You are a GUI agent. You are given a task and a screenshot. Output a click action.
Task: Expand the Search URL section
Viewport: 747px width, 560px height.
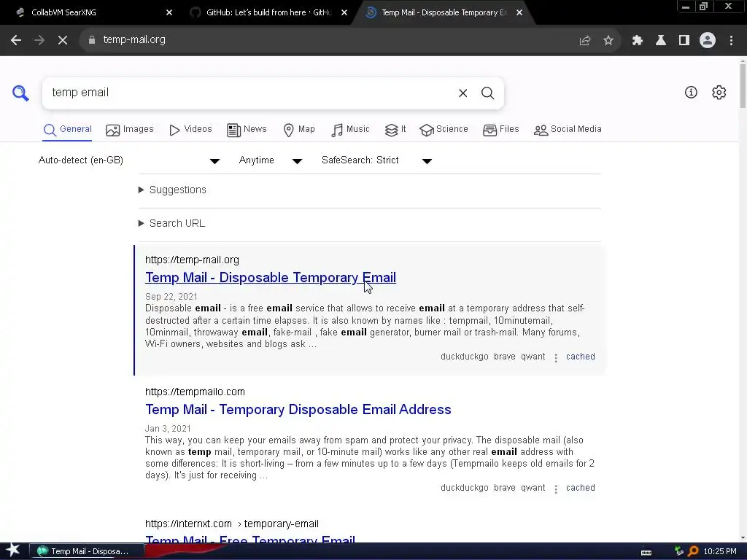(171, 223)
